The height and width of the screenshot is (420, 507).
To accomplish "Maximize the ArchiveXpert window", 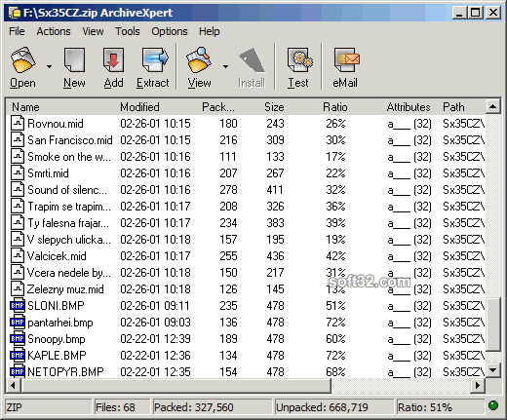I will coord(476,13).
